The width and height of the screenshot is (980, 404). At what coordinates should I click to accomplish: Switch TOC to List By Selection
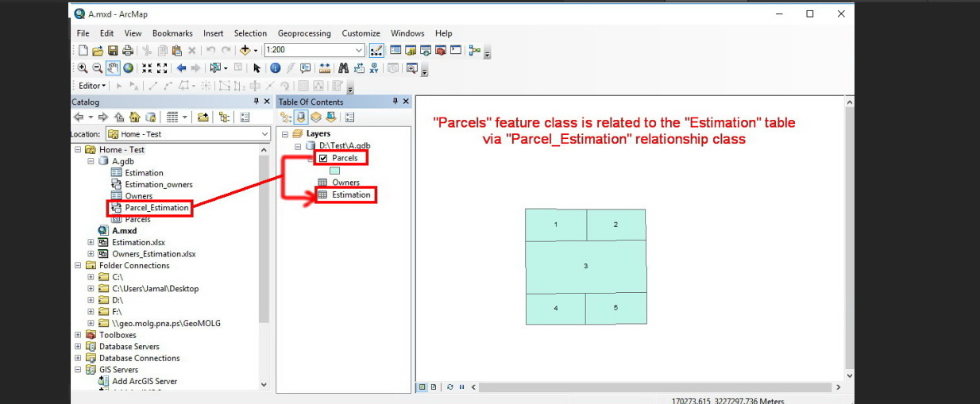tap(330, 117)
